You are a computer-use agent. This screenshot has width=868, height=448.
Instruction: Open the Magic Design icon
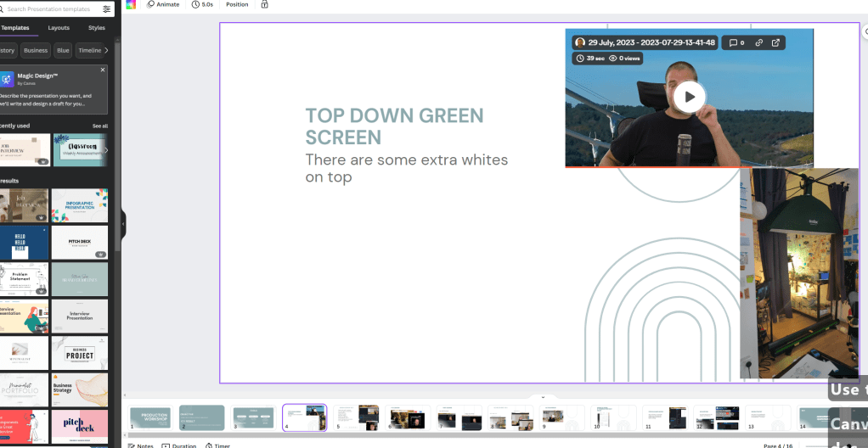[7, 80]
